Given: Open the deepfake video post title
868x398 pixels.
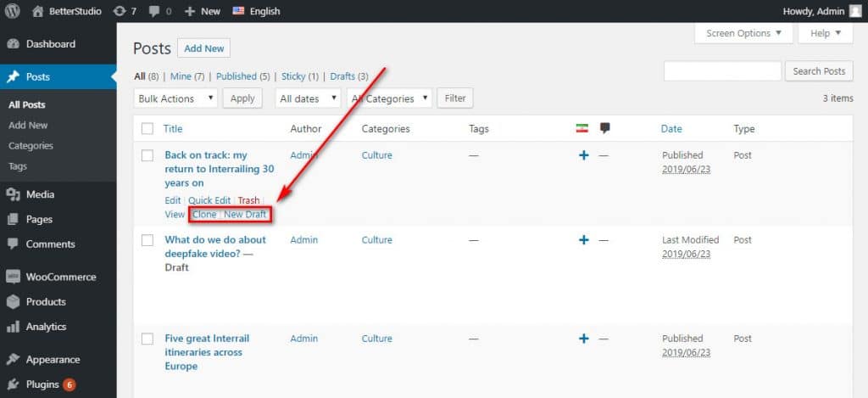Looking at the screenshot, I should pos(215,247).
